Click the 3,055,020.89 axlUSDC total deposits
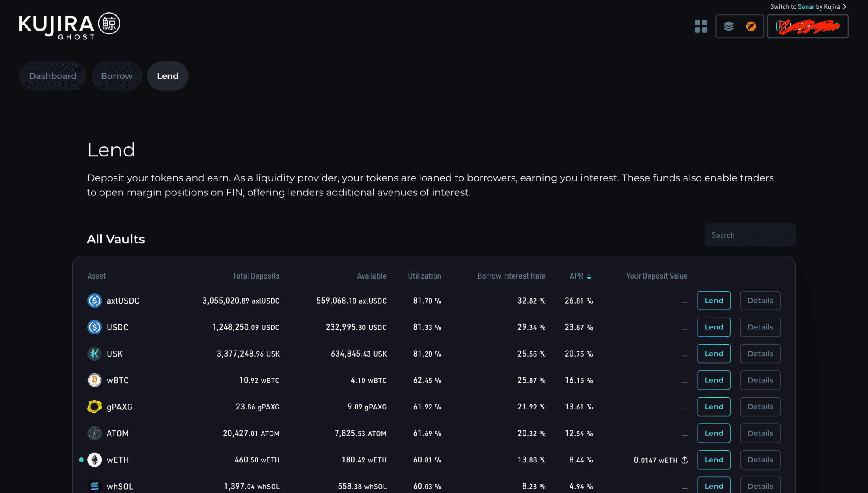 (x=241, y=301)
